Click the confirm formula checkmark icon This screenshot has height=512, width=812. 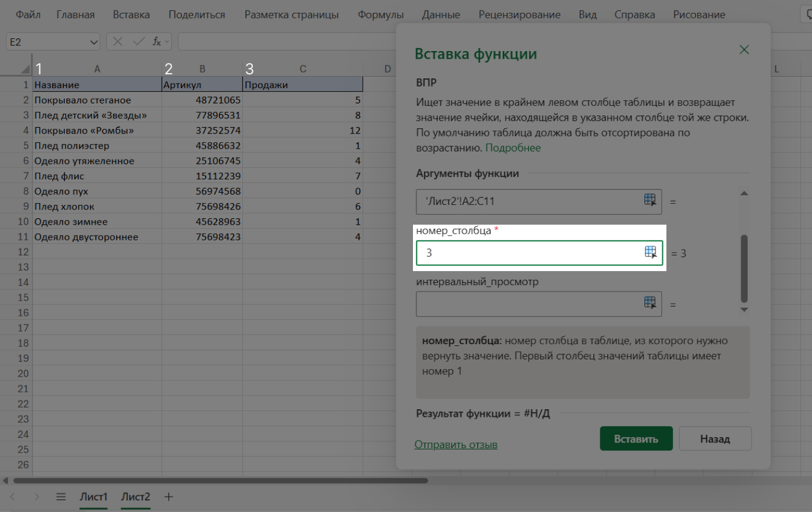[x=138, y=41]
